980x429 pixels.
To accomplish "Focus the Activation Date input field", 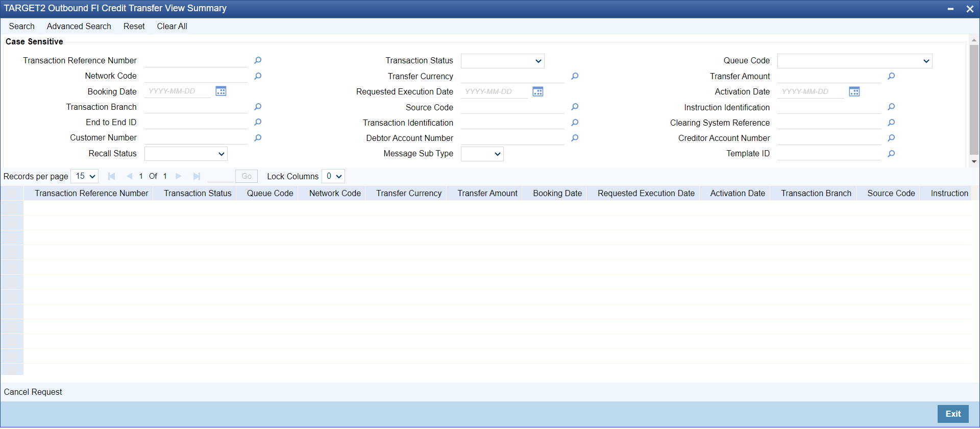I will pyautogui.click(x=811, y=91).
